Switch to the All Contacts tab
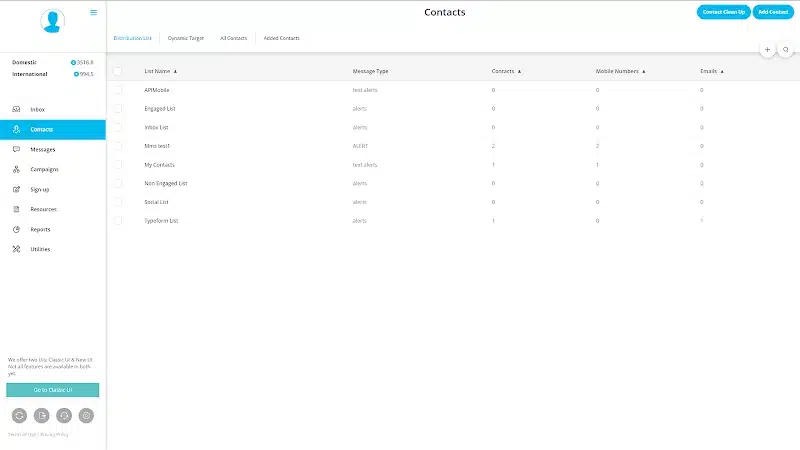The height and width of the screenshot is (450, 800). [x=233, y=38]
